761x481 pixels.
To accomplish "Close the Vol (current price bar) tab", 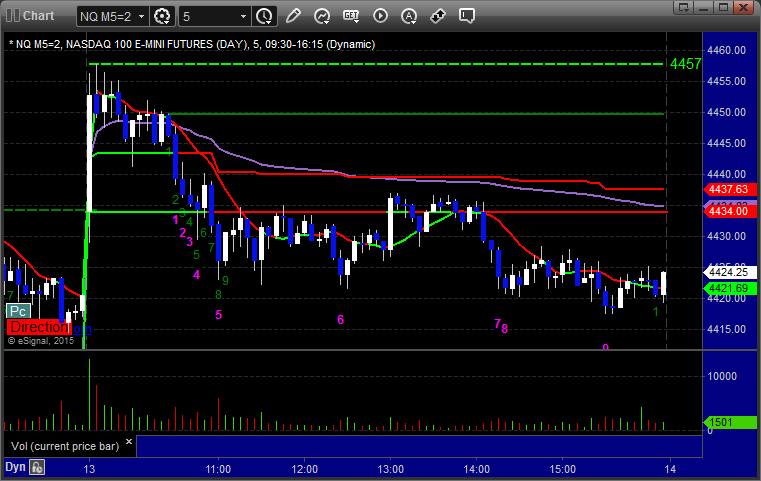I will point(129,442).
